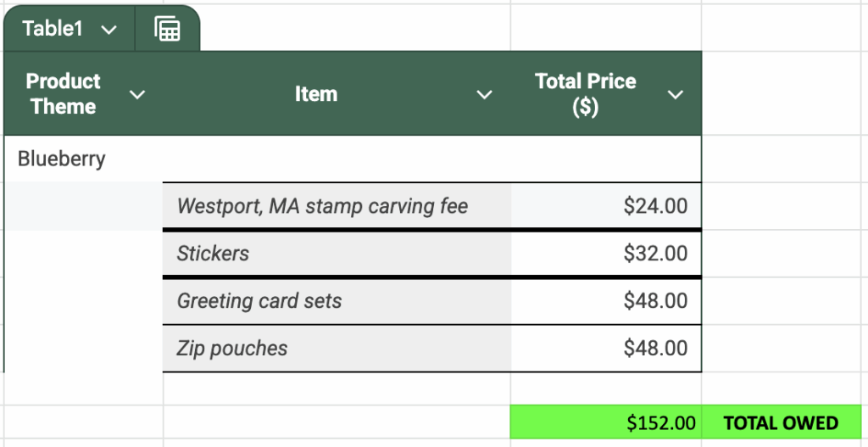Click the Zip pouches $48.00 price

654,349
